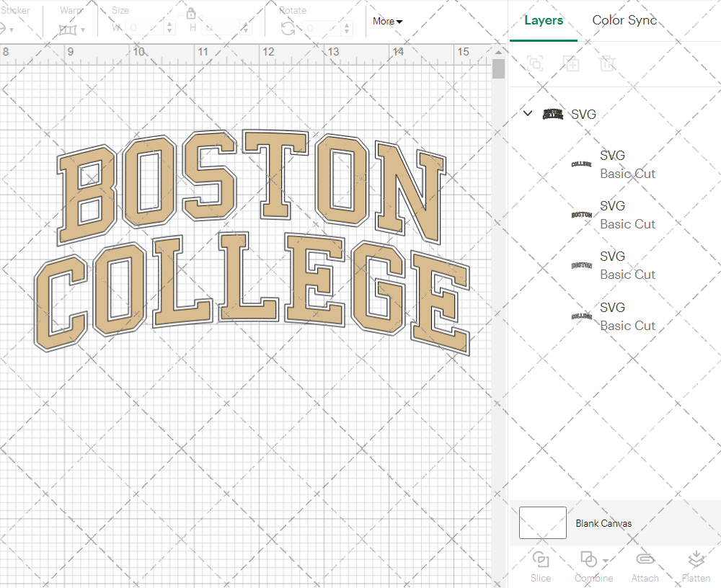
Task: Select the COLLEGE Basic Cut layer
Action: (x=627, y=164)
